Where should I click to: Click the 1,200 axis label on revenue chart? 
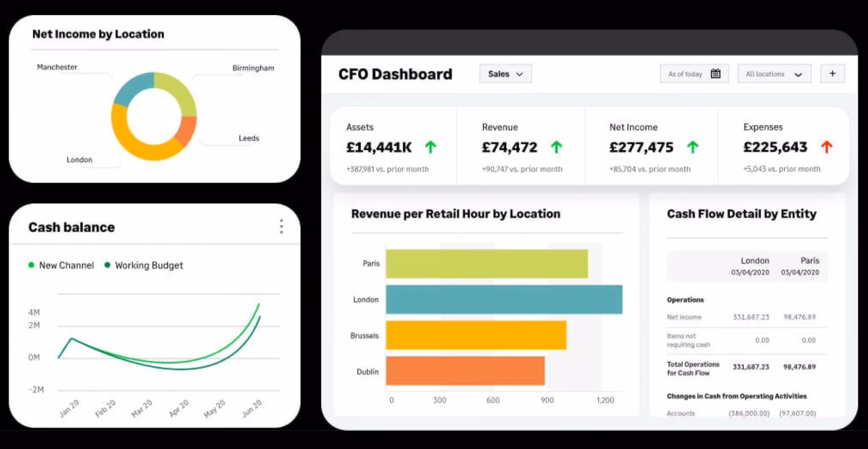(605, 400)
